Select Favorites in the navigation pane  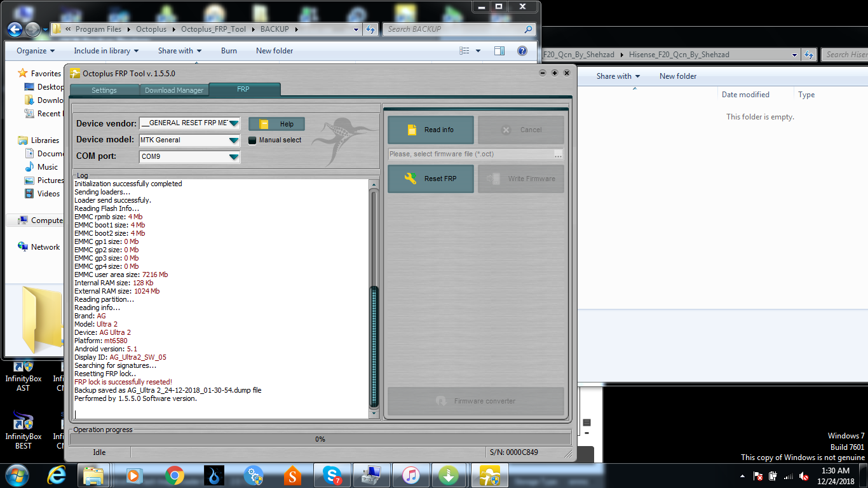coord(46,74)
